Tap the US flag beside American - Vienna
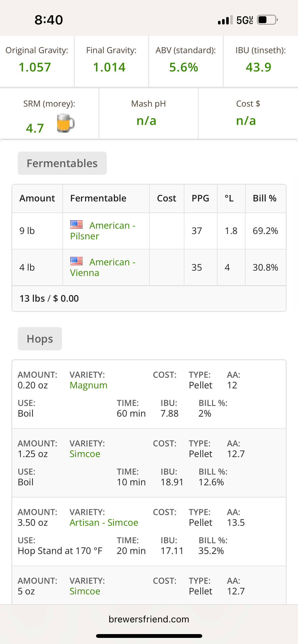This screenshot has height=644, width=298. click(76, 261)
